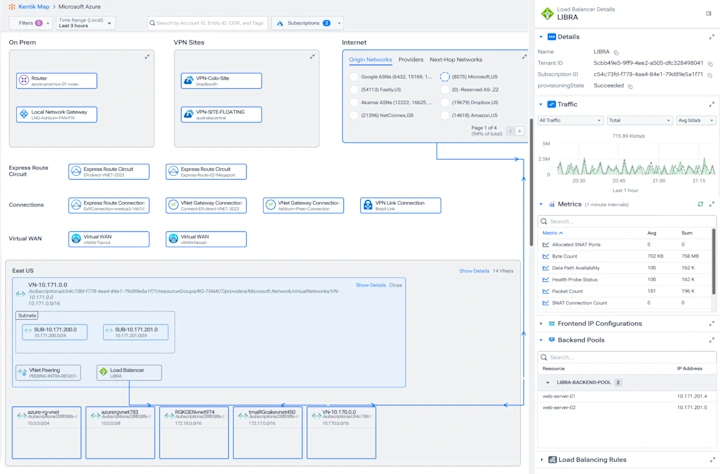
Task: Refresh the Metrics section
Action: click(x=700, y=204)
